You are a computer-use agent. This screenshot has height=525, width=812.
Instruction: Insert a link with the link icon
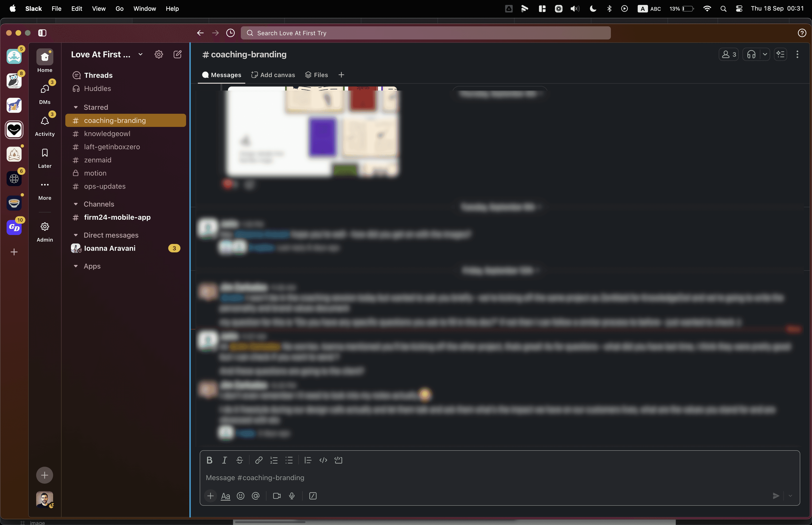pos(259,460)
